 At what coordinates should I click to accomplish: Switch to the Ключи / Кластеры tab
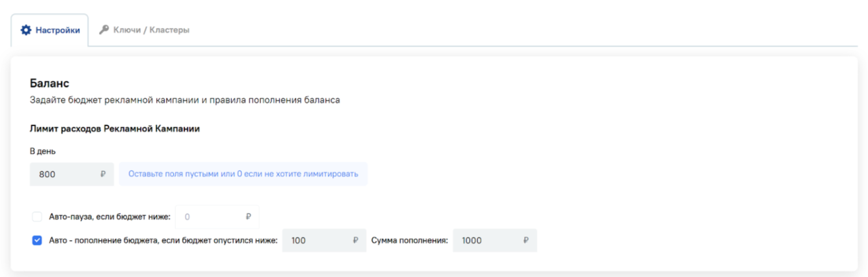144,30
